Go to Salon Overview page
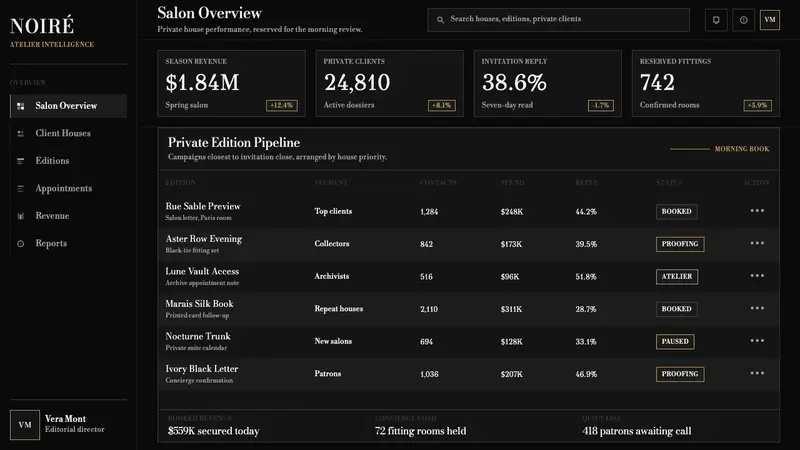 [x=68, y=106]
